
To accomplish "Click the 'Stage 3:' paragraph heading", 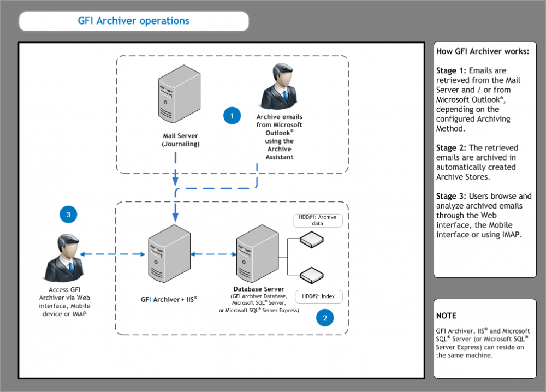I will click(x=451, y=197).
